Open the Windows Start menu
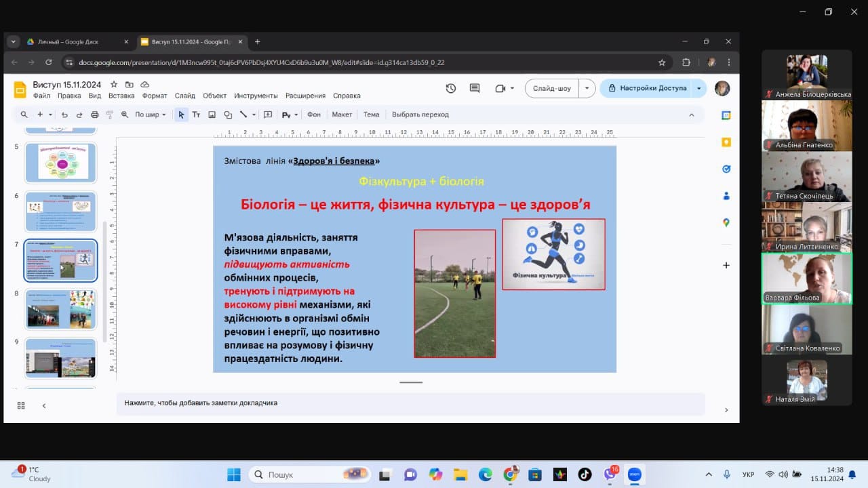 [x=233, y=474]
